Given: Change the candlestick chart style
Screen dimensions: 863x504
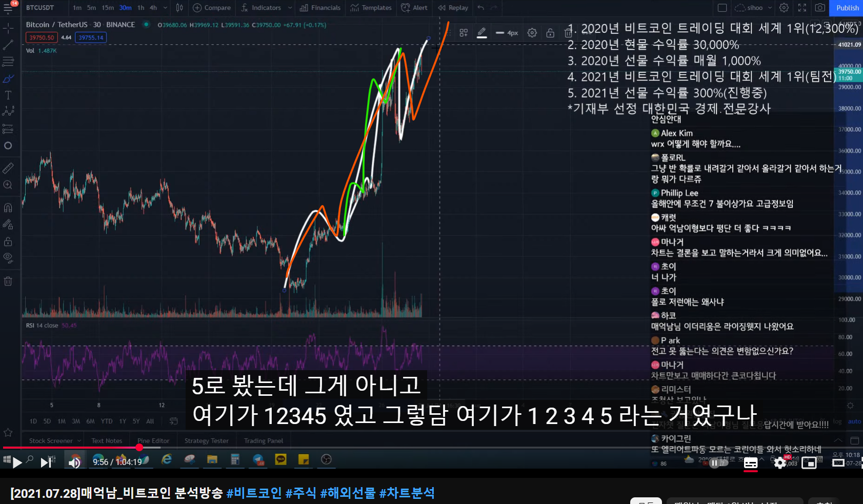Looking at the screenshot, I should [179, 8].
